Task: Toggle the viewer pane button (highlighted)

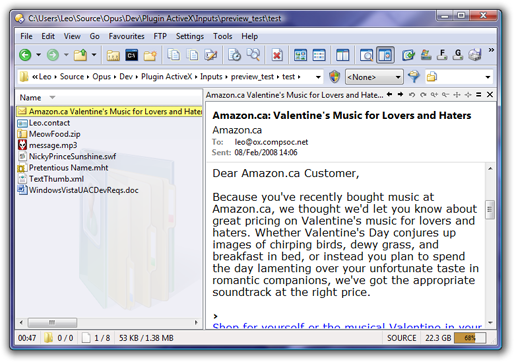Action: [385, 55]
